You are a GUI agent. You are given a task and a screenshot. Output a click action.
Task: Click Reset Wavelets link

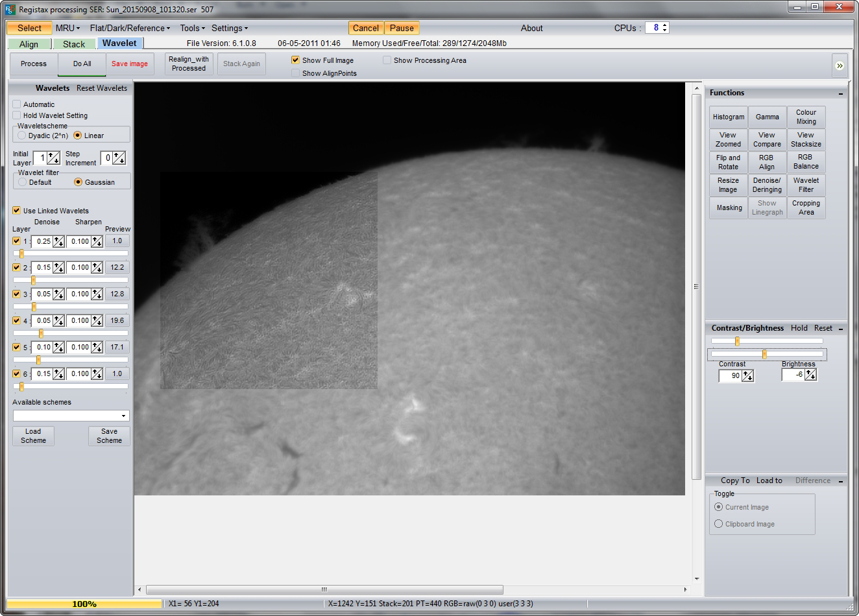point(102,88)
